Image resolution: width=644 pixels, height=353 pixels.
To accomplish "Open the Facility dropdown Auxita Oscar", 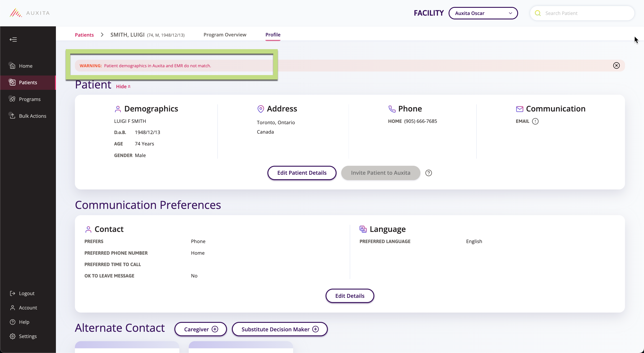I will point(483,13).
